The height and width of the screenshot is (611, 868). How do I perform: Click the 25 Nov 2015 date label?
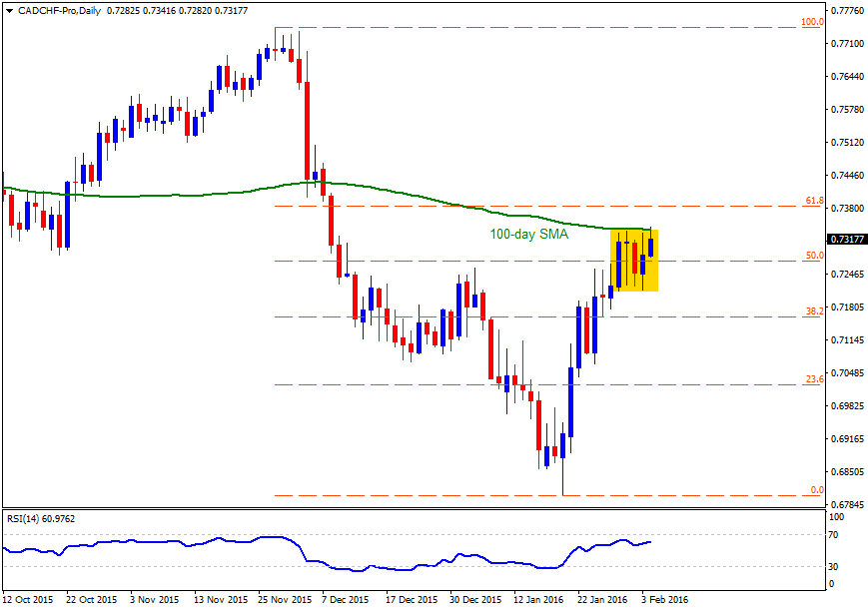tap(285, 599)
